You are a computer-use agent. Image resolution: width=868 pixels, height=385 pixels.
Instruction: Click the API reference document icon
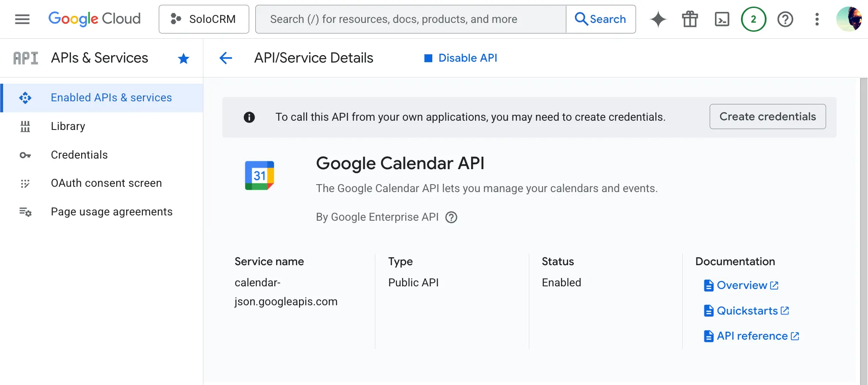[708, 336]
